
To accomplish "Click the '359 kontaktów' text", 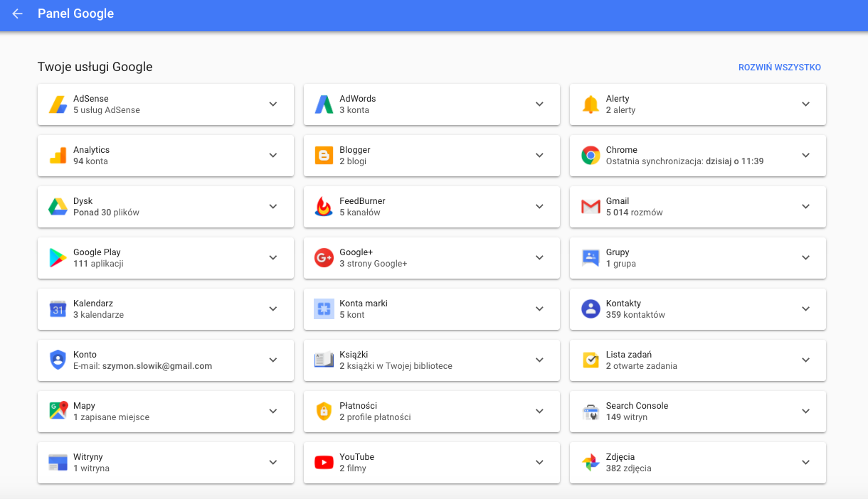I will pos(635,315).
